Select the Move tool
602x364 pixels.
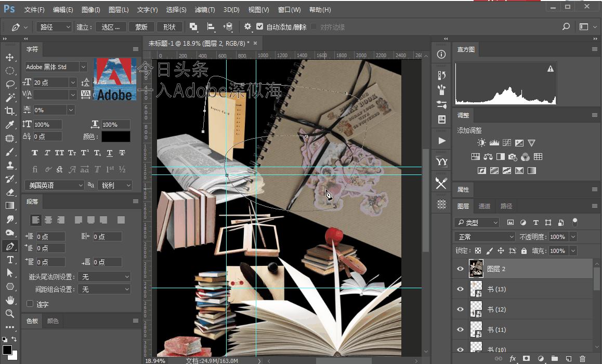point(10,57)
